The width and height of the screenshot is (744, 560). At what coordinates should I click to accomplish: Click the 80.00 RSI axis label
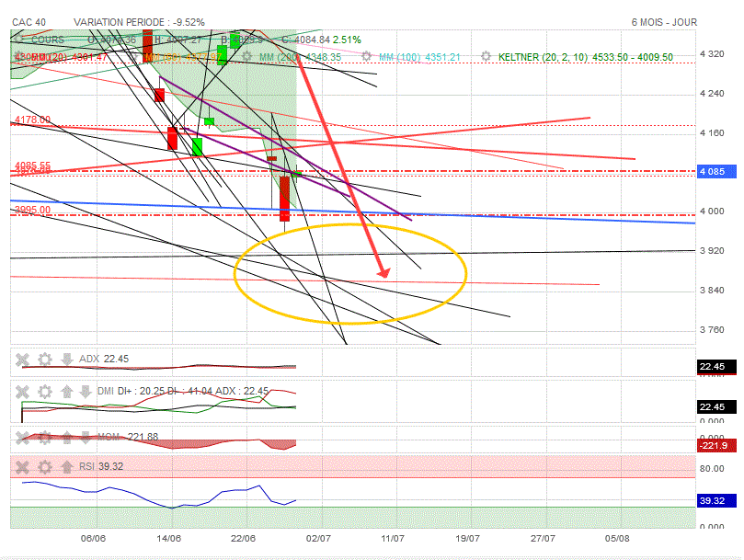coord(712,469)
